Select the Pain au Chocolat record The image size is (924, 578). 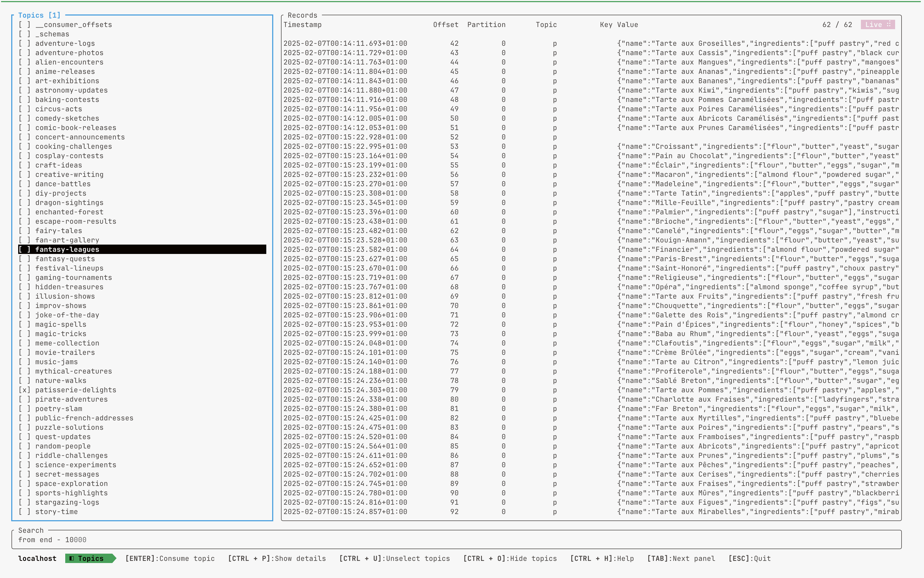[591, 156]
